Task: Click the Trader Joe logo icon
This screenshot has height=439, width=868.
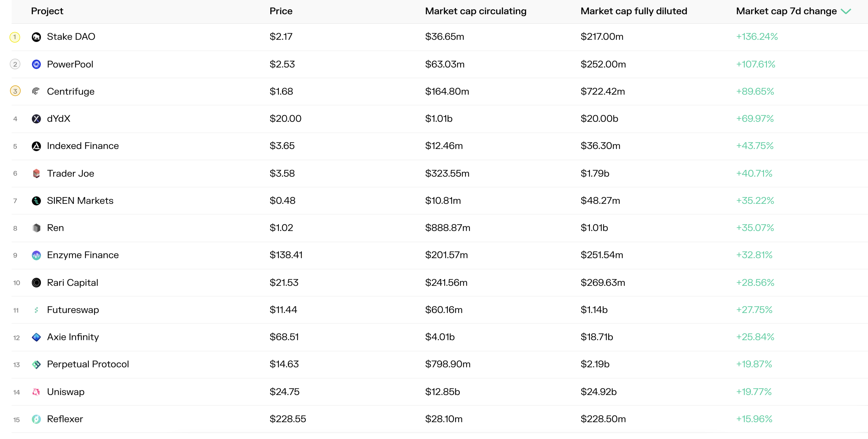Action: (36, 173)
